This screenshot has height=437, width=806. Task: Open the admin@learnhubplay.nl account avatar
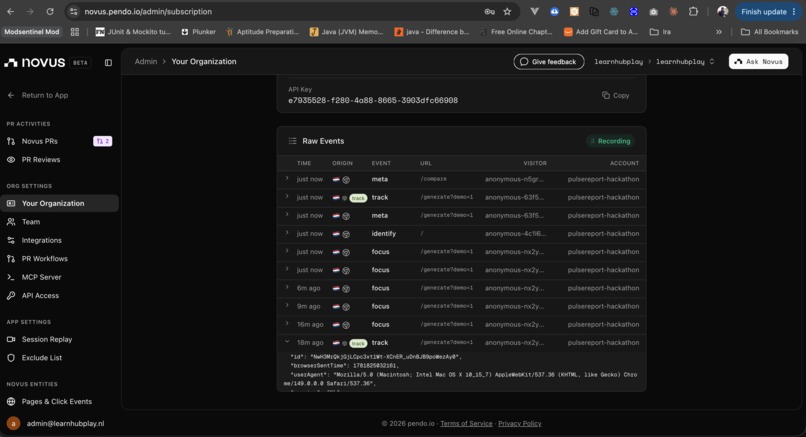tap(13, 423)
